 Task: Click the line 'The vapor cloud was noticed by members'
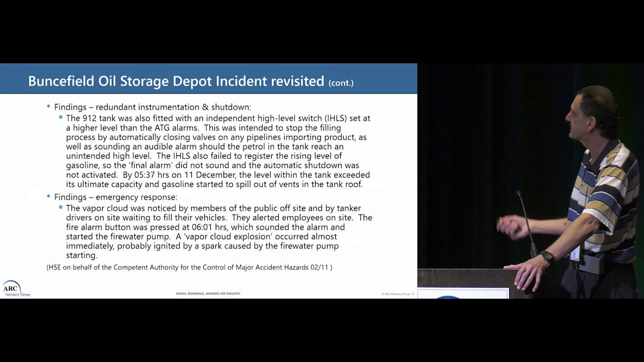tap(213, 208)
